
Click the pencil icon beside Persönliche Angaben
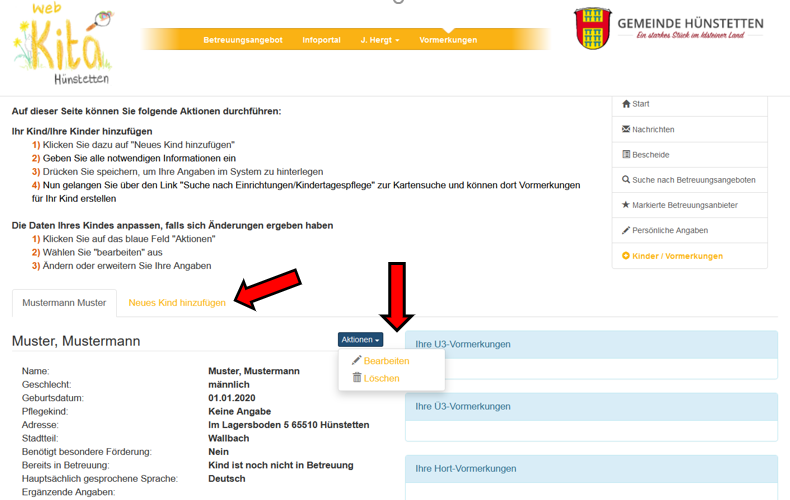pos(626,230)
